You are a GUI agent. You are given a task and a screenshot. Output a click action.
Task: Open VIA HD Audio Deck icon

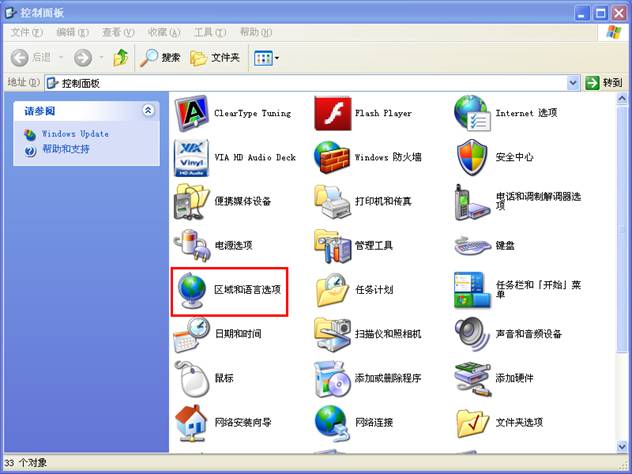[190, 157]
